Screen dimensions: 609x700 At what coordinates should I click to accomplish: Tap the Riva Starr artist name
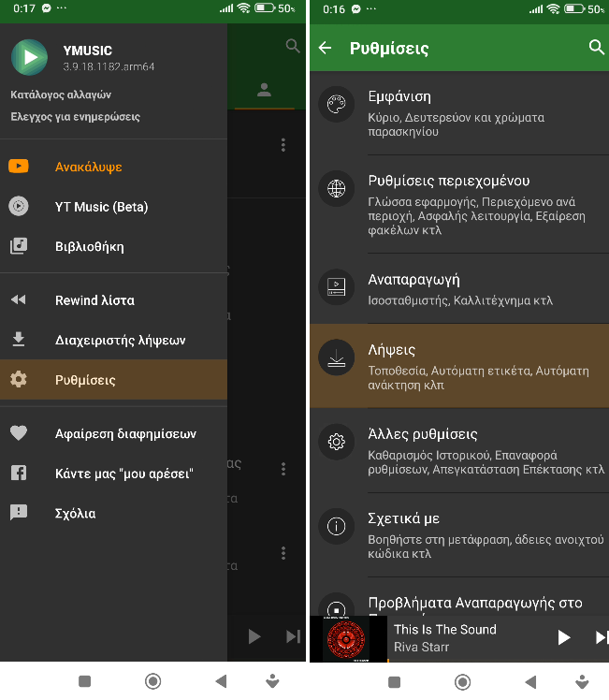tap(421, 647)
